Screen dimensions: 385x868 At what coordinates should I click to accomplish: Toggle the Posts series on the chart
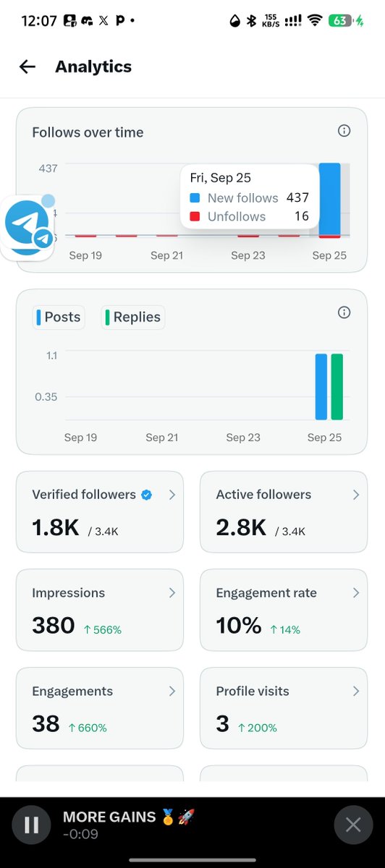59,317
